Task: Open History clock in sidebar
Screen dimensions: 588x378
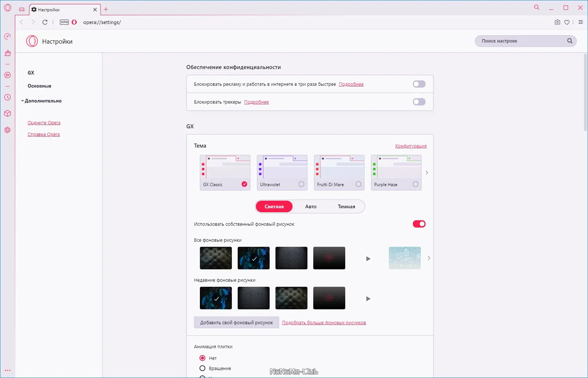Action: pyautogui.click(x=8, y=97)
